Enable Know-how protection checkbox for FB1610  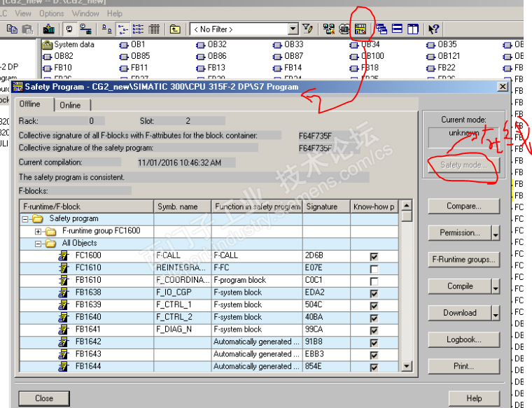point(374,281)
